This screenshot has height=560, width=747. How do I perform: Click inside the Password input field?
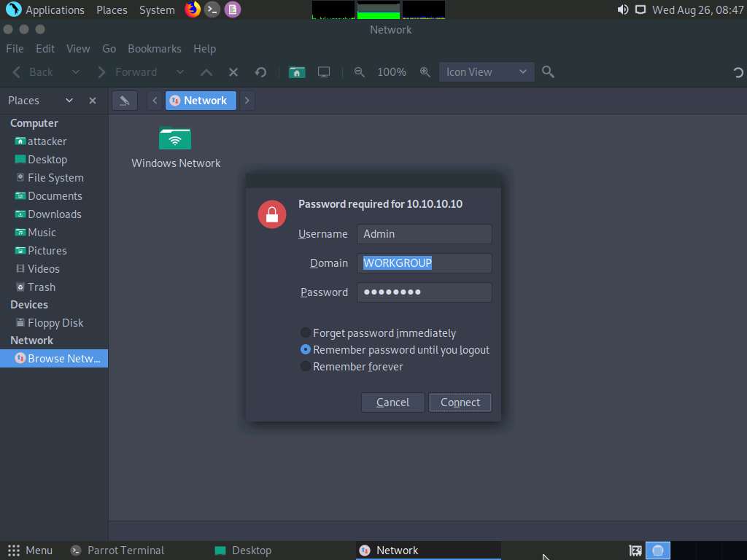424,292
